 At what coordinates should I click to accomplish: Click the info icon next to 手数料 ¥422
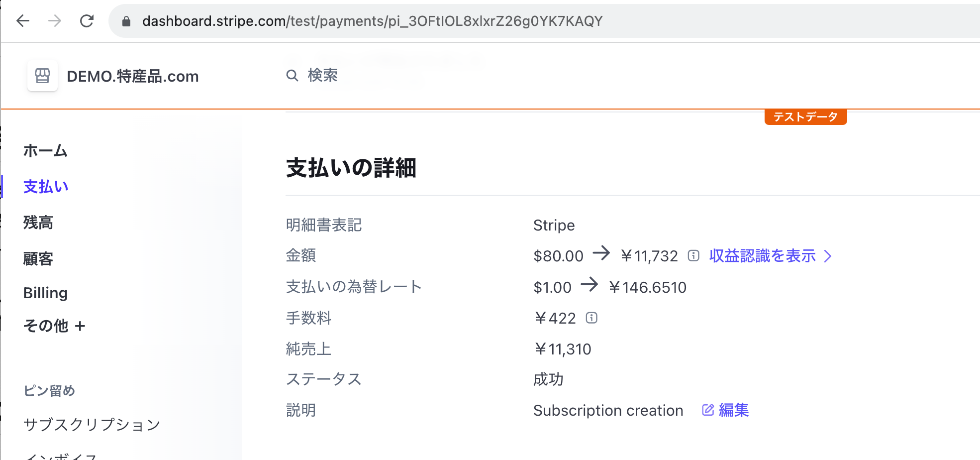(x=591, y=318)
